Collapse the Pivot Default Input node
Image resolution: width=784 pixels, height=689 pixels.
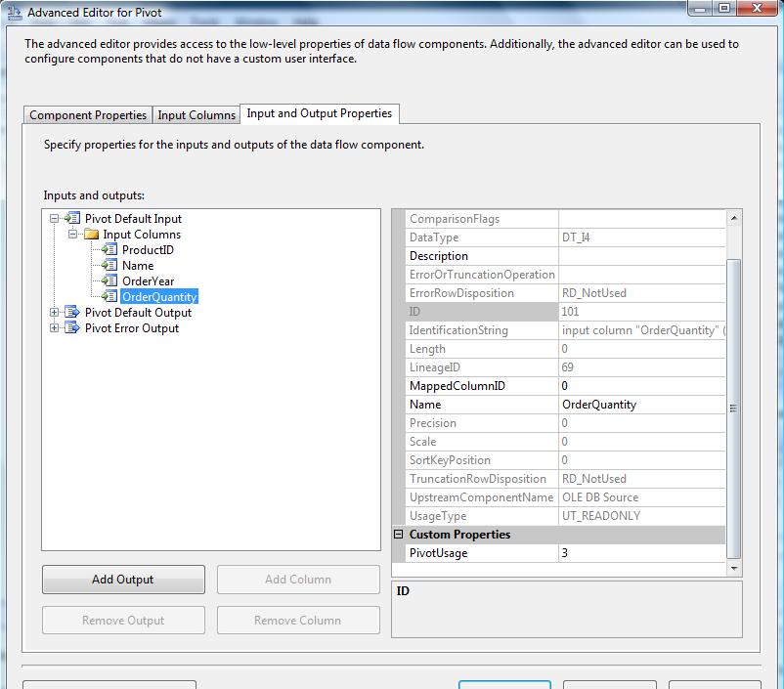[x=55, y=219]
